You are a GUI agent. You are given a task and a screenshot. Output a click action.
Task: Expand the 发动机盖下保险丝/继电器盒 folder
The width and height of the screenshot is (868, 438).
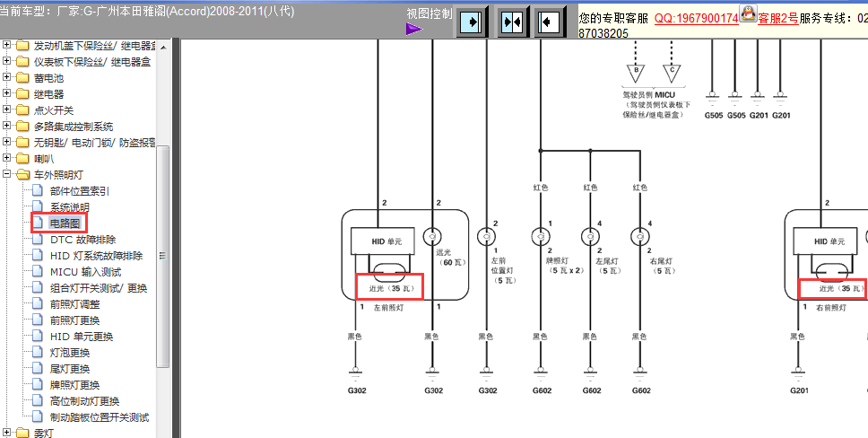[6, 46]
